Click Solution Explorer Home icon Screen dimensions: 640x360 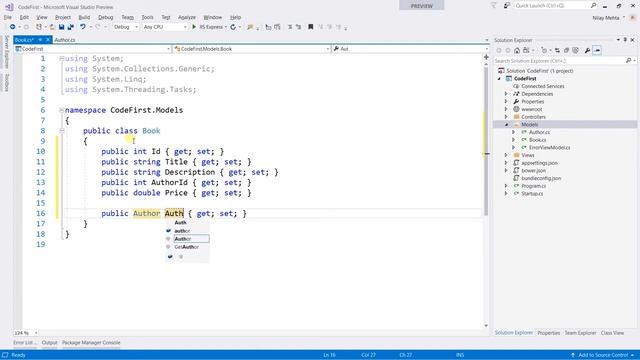click(517, 50)
